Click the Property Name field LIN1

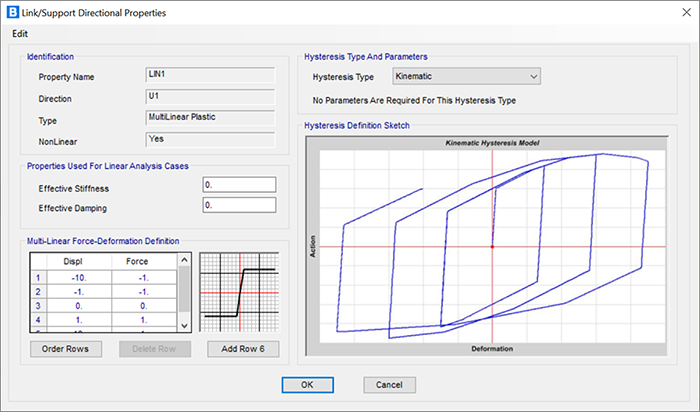point(210,75)
